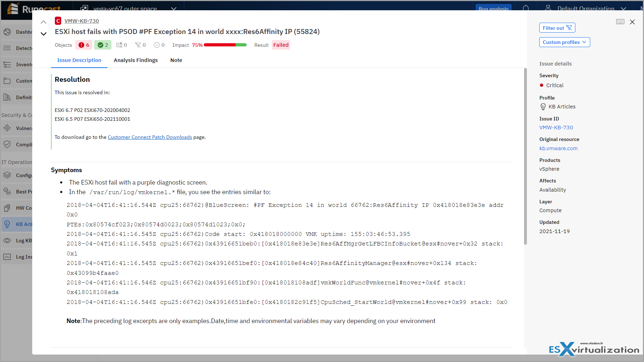Click the Resolution heading
644x362 pixels.
click(72, 79)
